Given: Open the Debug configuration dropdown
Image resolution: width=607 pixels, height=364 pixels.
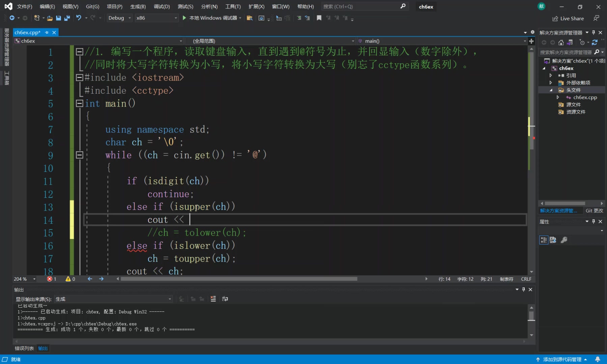Looking at the screenshot, I should click(119, 18).
